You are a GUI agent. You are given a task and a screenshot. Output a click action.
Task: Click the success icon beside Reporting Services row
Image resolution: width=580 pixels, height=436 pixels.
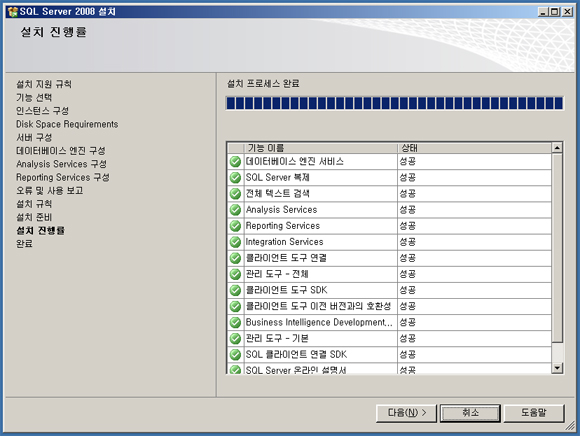coord(235,226)
